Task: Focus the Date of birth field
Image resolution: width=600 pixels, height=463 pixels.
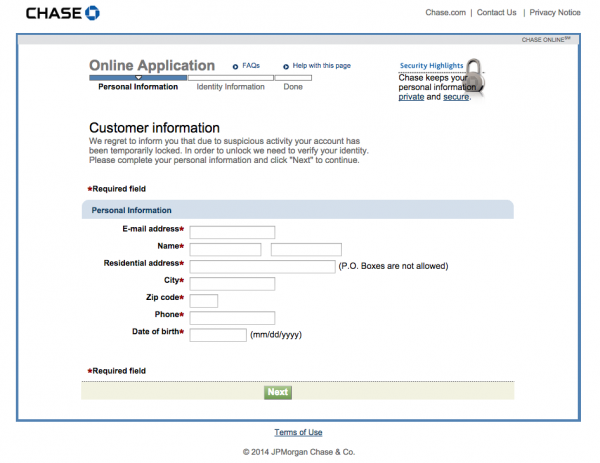Action: point(218,335)
